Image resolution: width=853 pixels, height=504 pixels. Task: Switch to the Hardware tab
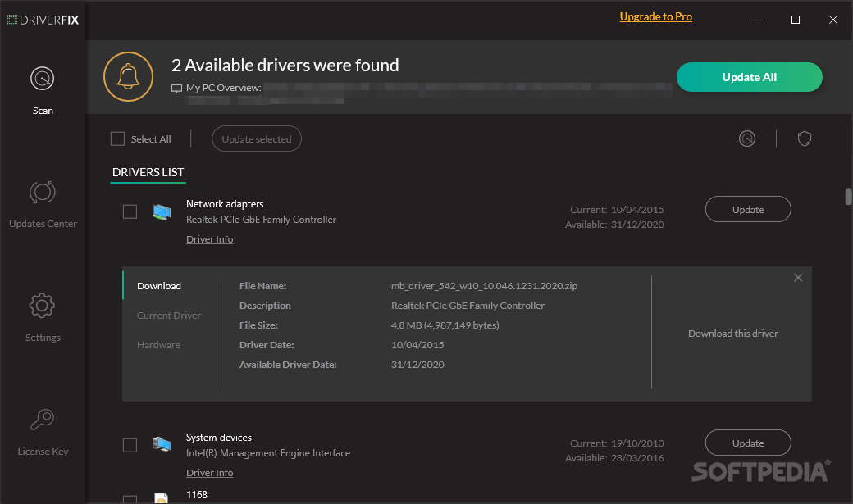coord(158,345)
